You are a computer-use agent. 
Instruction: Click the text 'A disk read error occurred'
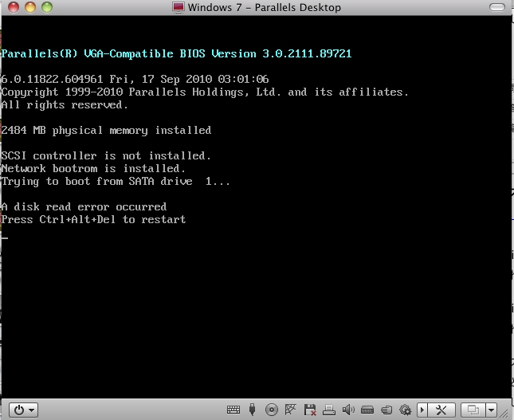click(84, 207)
